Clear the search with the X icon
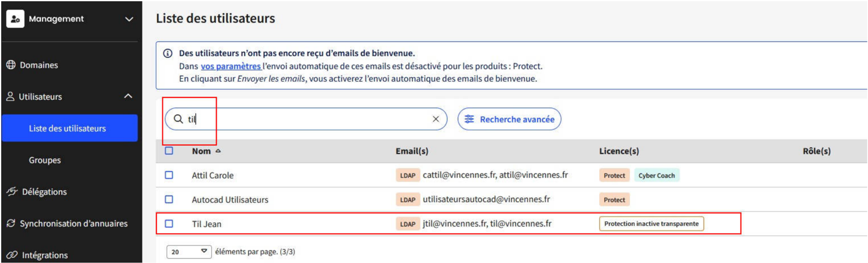 [x=436, y=119]
